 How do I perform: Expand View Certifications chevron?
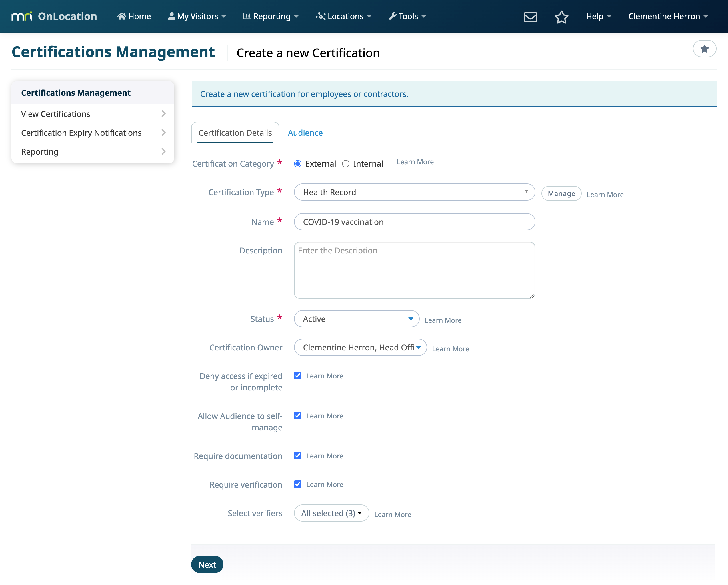163,114
